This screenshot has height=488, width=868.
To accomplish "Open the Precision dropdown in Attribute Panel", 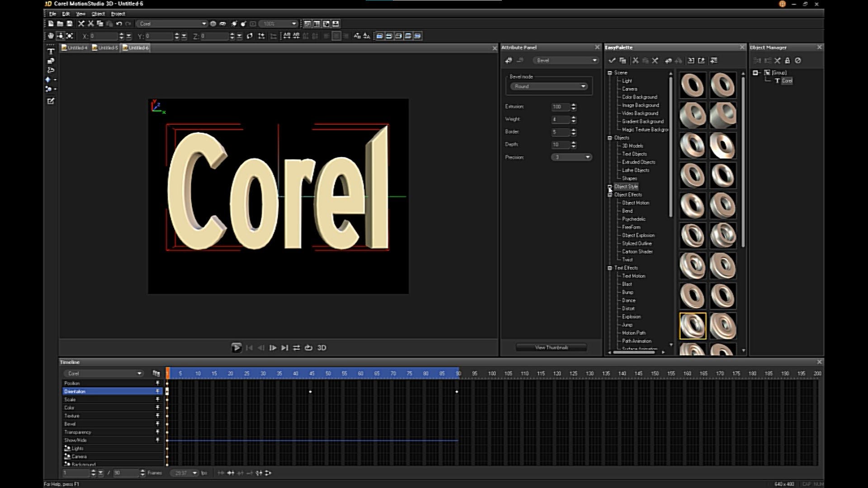I will coord(572,157).
